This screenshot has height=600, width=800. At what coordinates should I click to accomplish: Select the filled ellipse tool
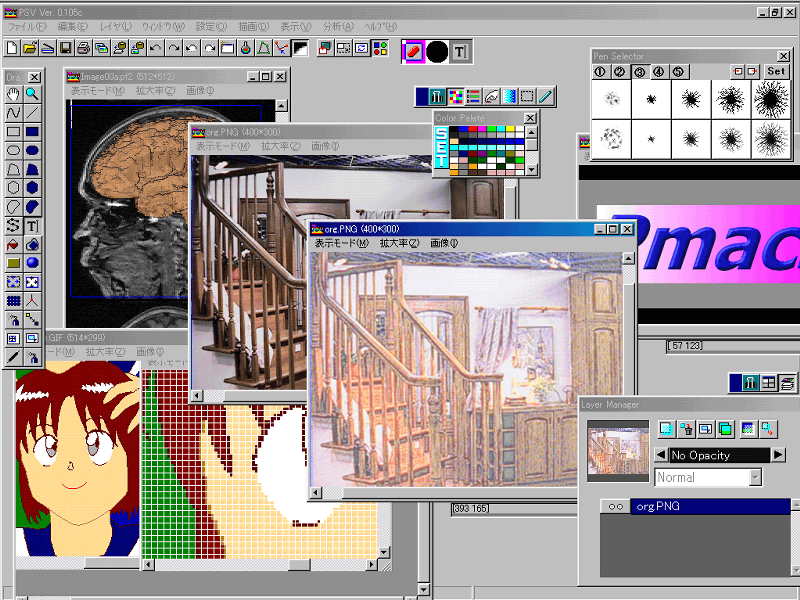click(x=32, y=151)
